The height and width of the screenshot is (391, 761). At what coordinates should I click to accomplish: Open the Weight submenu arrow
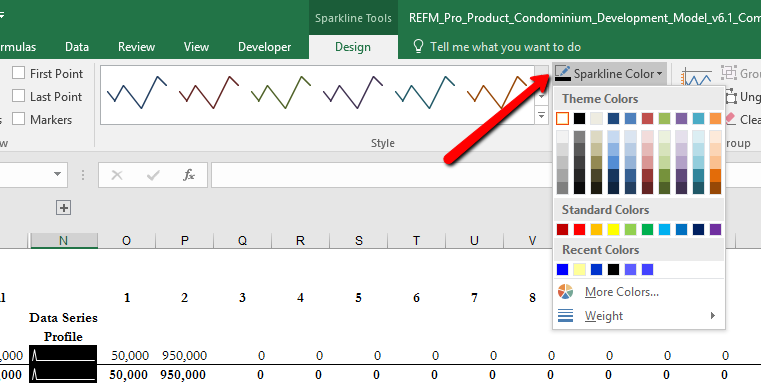(x=712, y=315)
